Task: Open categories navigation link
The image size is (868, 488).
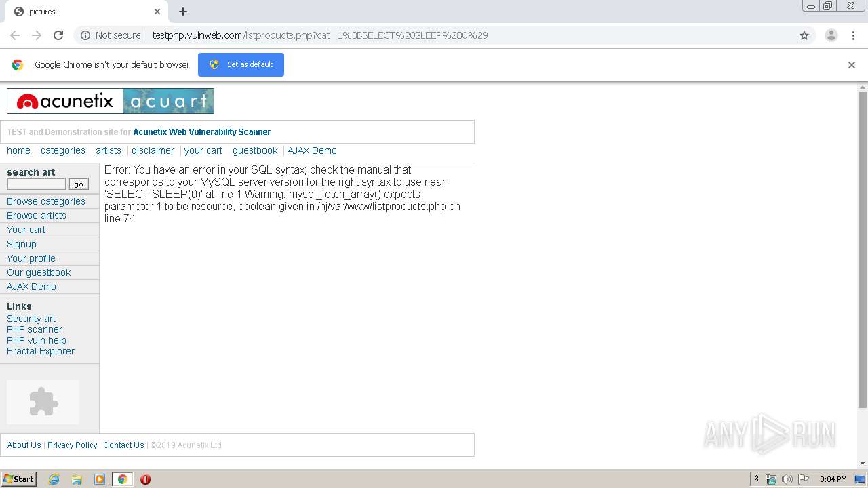Action: [63, 150]
